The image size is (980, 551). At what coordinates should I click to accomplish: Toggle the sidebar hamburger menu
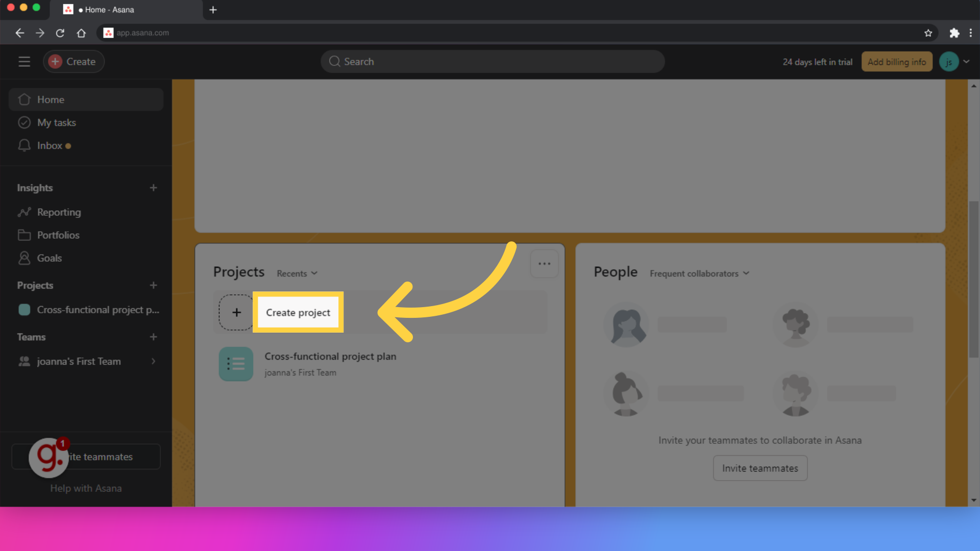(x=24, y=61)
